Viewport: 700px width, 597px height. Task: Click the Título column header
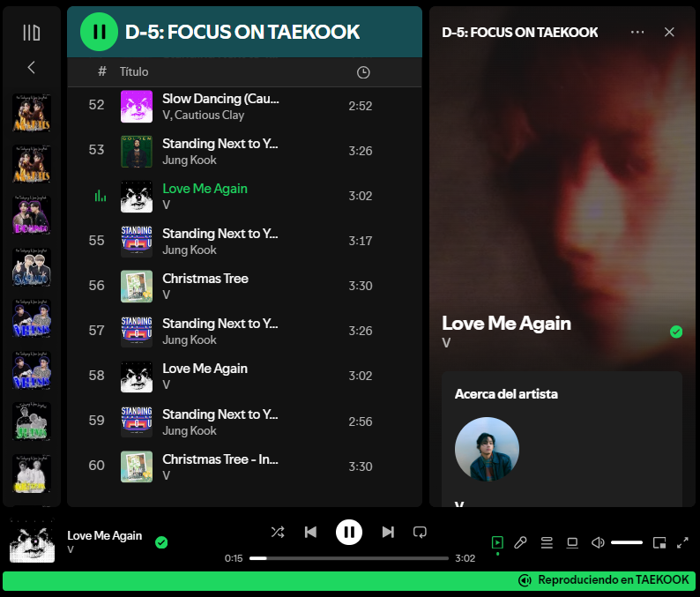(134, 72)
